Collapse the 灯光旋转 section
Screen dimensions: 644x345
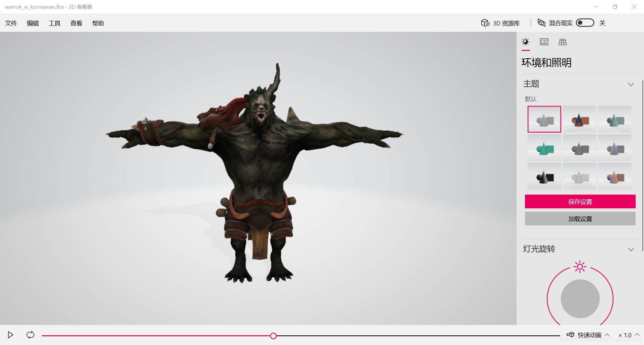631,250
